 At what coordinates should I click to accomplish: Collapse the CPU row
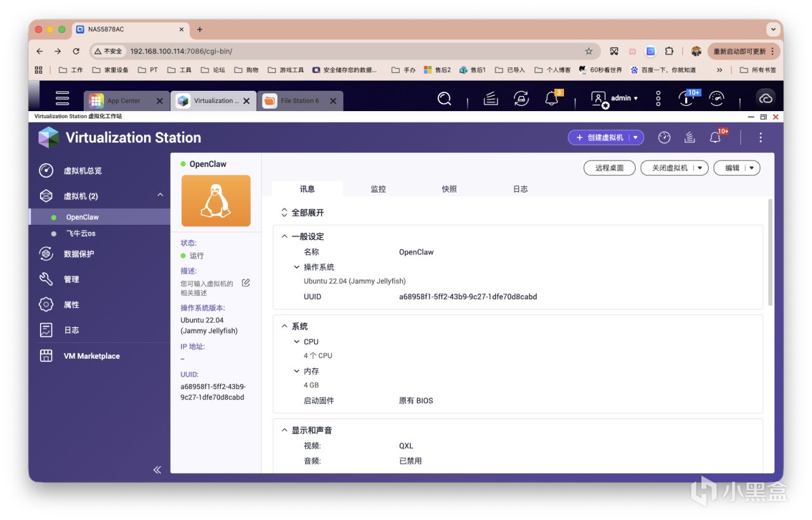[296, 342]
